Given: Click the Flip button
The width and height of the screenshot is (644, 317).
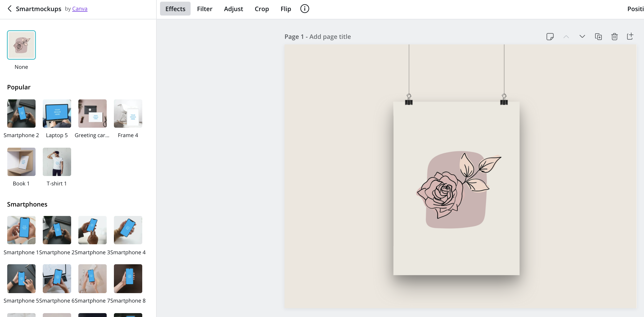Looking at the screenshot, I should tap(286, 9).
